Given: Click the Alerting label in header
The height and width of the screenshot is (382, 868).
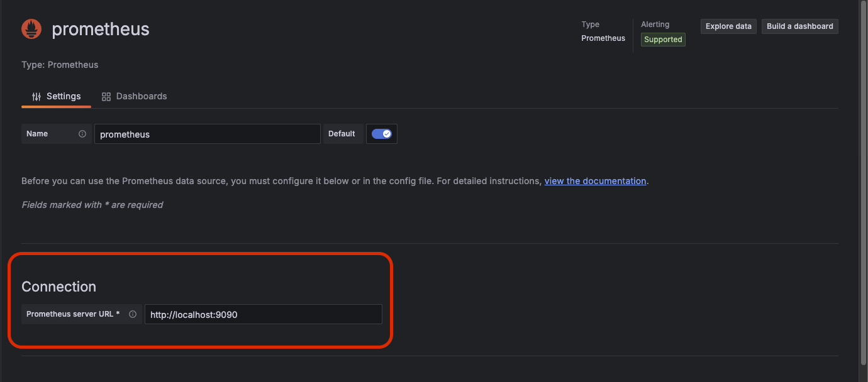Looking at the screenshot, I should pyautogui.click(x=655, y=25).
